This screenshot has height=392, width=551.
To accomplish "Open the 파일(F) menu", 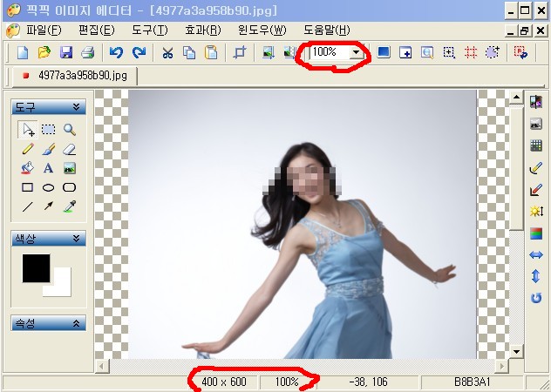I will coord(44,30).
